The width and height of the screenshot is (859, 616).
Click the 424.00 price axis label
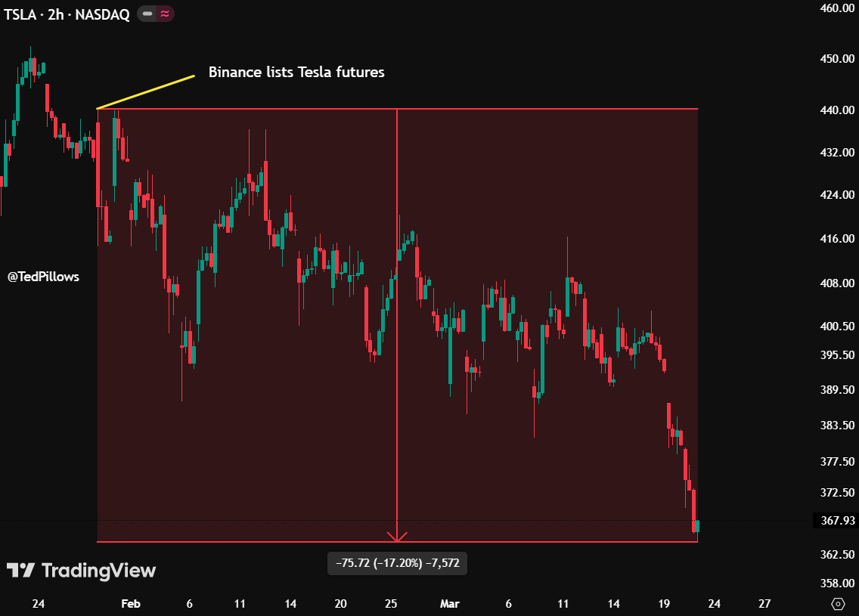click(837, 195)
